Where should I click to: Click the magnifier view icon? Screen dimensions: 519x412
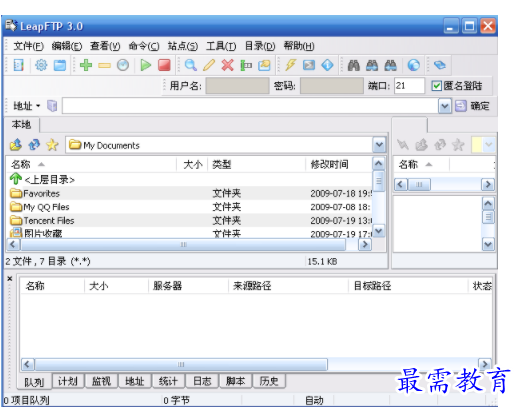click(x=190, y=65)
